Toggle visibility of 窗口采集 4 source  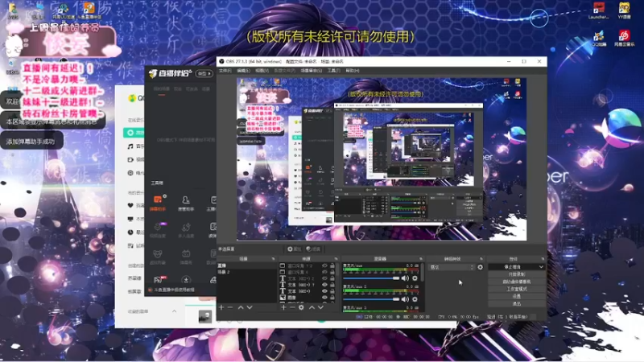coord(324,272)
